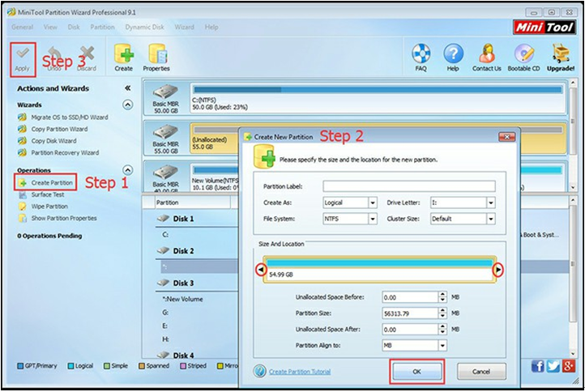Click the Create partition toolbar icon
This screenshot has height=392, width=585.
(124, 53)
